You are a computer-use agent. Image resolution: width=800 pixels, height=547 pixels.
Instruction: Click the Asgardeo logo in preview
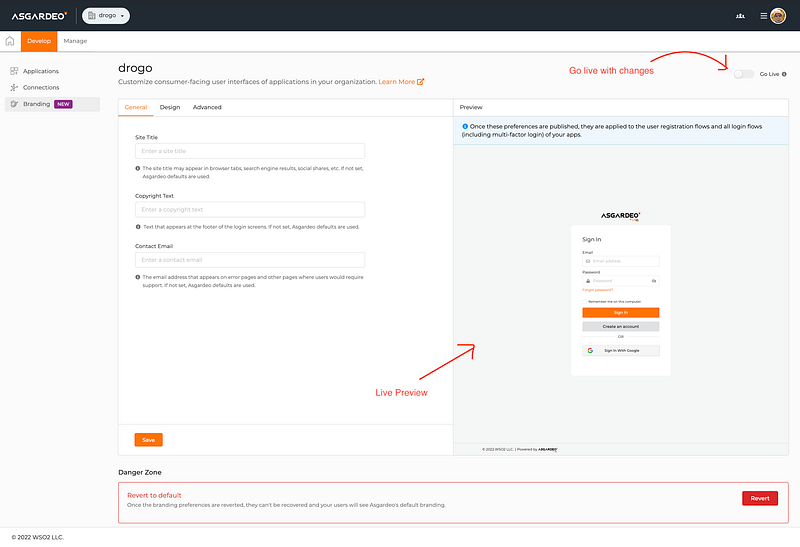point(620,216)
